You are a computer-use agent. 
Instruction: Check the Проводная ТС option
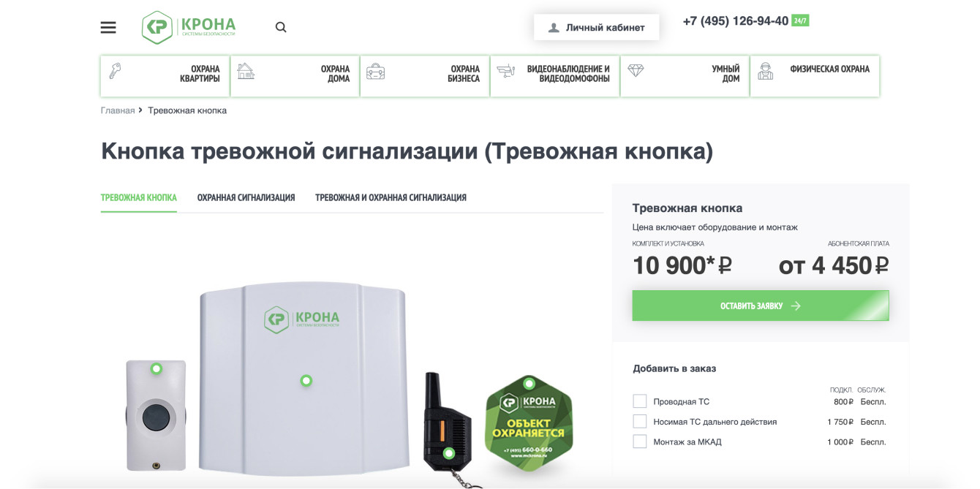[x=640, y=401]
